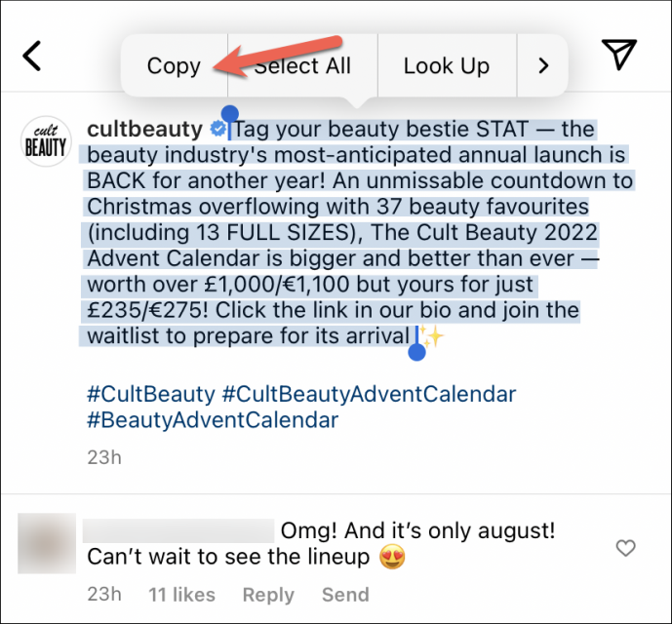Tap Look Up in the popup menu
672x624 pixels.
(446, 66)
